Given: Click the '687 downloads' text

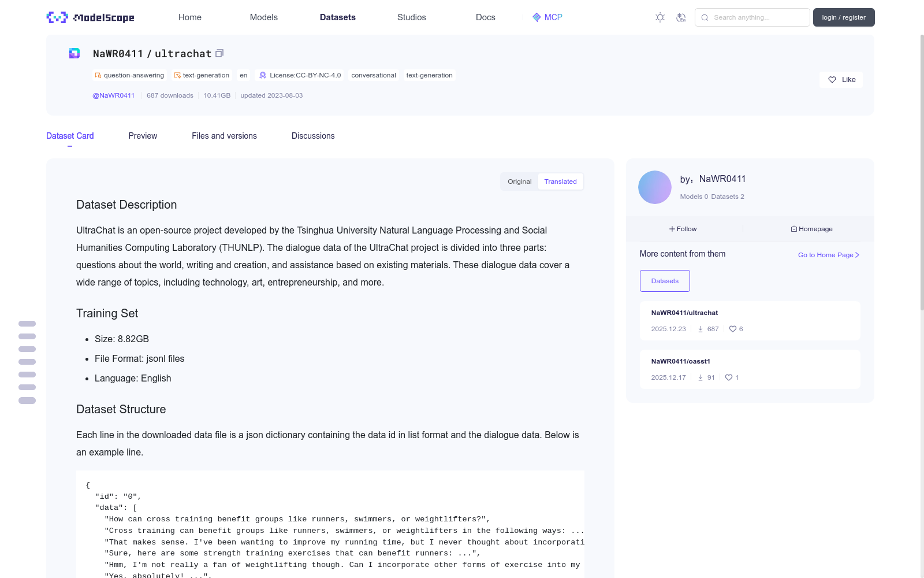Looking at the screenshot, I should point(170,95).
